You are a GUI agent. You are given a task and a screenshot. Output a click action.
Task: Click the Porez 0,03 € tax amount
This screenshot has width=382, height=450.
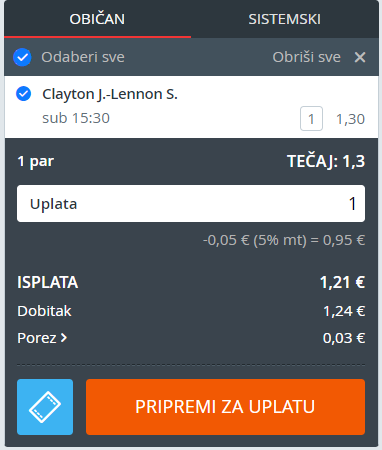[344, 338]
